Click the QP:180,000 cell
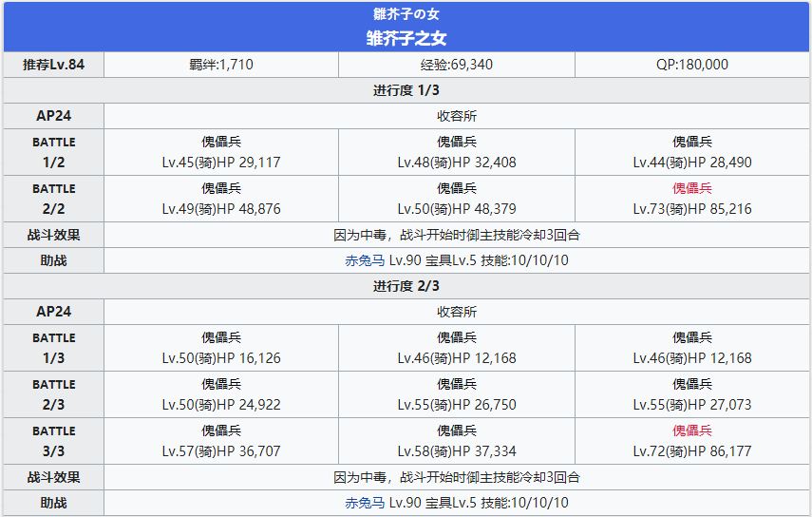Screen dimensions: 812x517 coord(691,65)
